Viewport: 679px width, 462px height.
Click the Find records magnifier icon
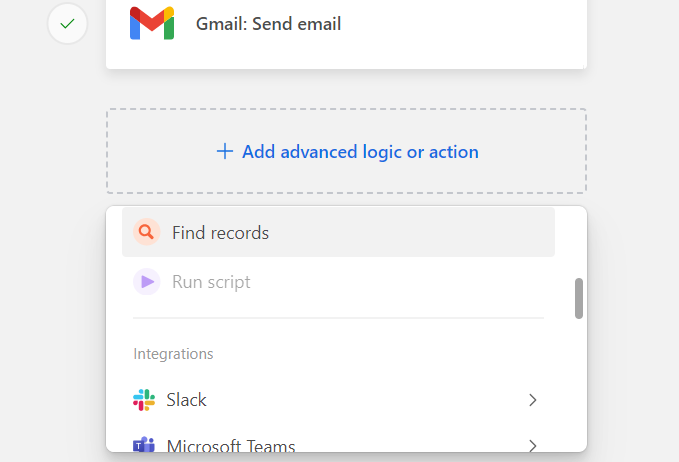(147, 233)
